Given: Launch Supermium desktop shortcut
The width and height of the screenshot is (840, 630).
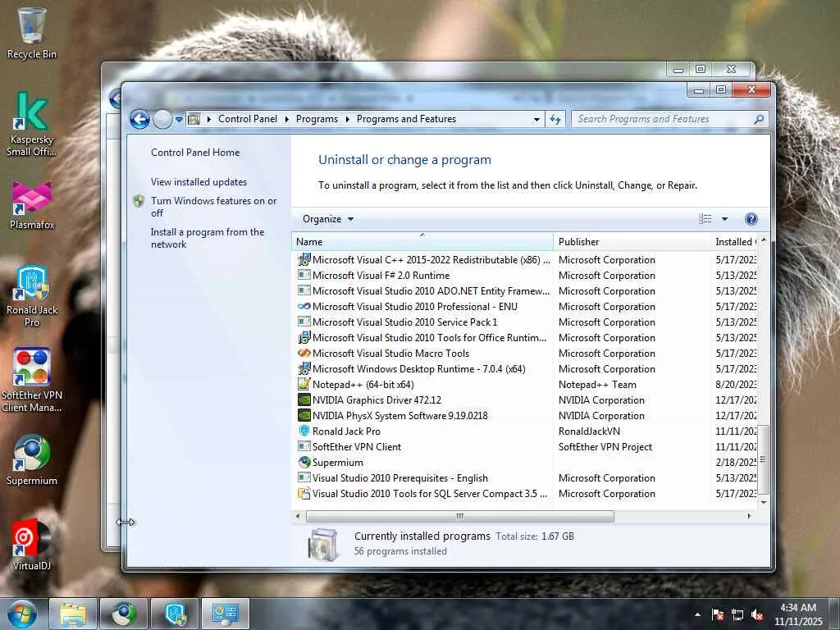Looking at the screenshot, I should click(32, 459).
